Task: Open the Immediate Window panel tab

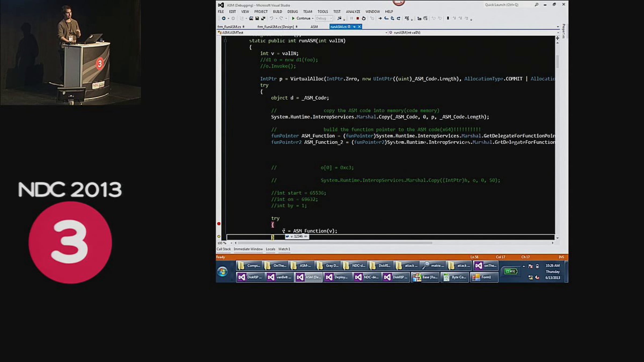Action: pos(248,249)
